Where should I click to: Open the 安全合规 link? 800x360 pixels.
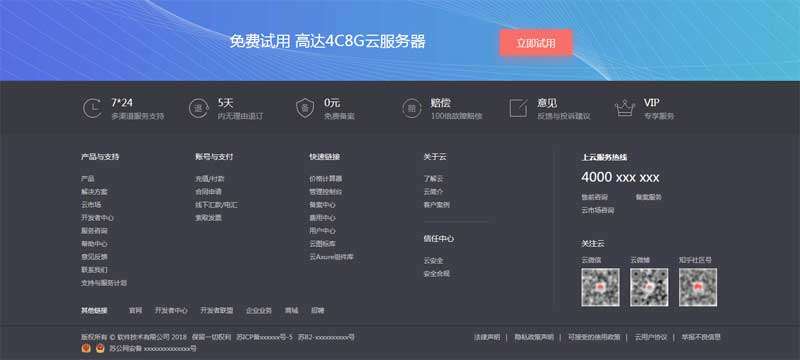(x=436, y=274)
